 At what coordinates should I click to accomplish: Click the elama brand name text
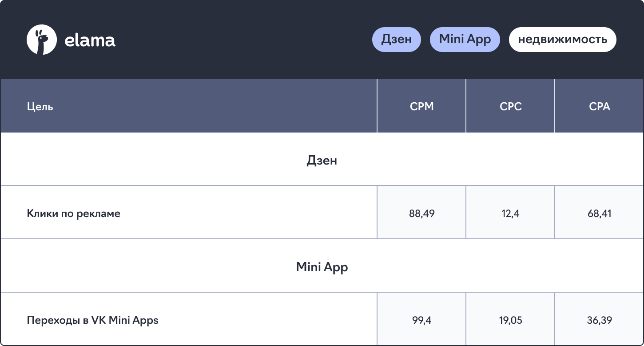coord(90,40)
